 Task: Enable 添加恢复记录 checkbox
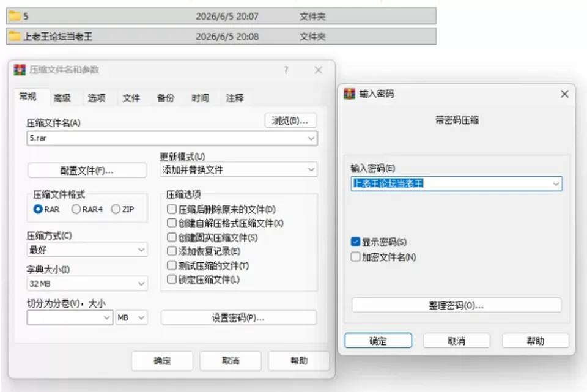(171, 251)
